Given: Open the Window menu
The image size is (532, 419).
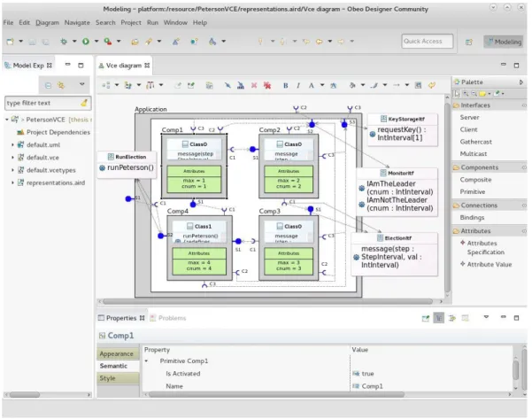Looking at the screenshot, I should point(175,23).
